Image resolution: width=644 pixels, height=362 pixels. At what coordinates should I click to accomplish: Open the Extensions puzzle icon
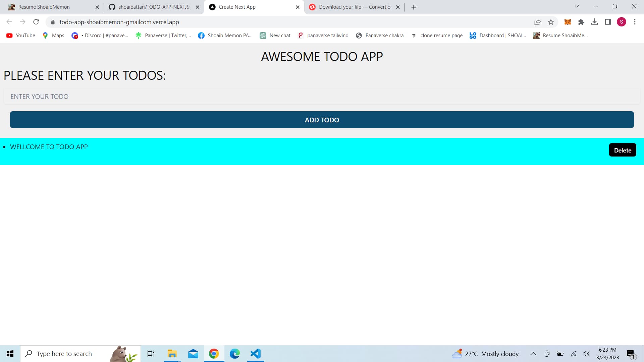click(581, 22)
